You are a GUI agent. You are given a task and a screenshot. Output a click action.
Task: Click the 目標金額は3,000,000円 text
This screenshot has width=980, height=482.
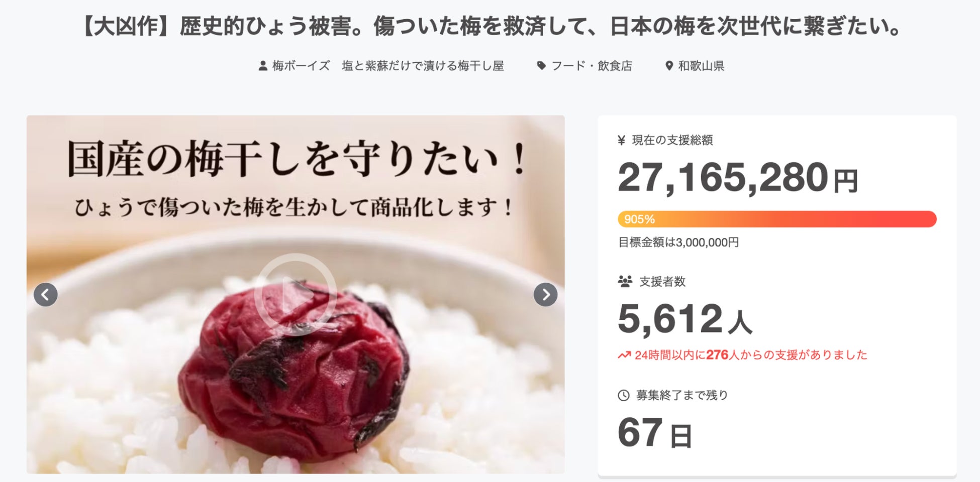click(678, 243)
